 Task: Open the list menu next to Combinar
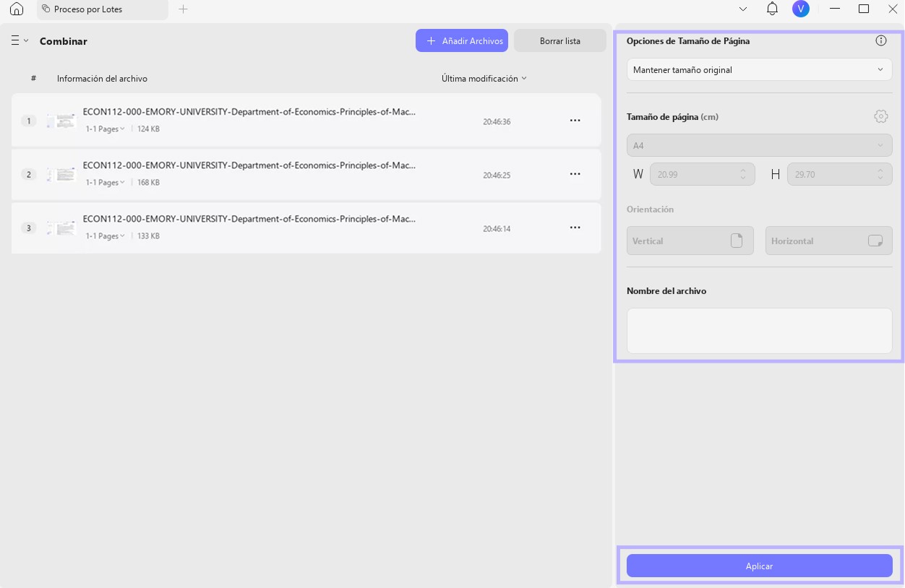click(x=20, y=40)
